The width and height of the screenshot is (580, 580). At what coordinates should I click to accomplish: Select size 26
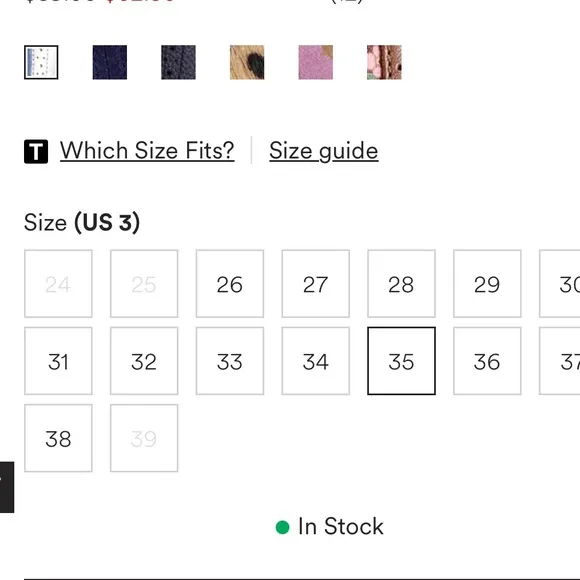click(x=230, y=284)
